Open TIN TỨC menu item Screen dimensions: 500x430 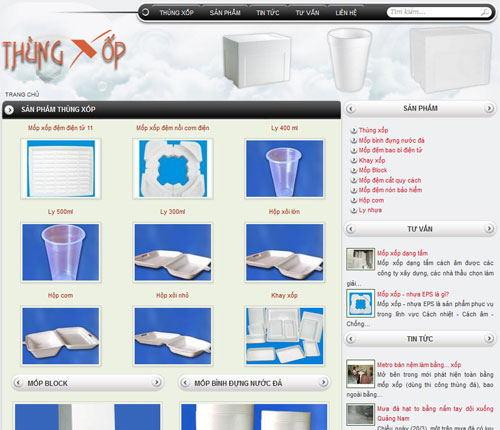click(x=268, y=13)
